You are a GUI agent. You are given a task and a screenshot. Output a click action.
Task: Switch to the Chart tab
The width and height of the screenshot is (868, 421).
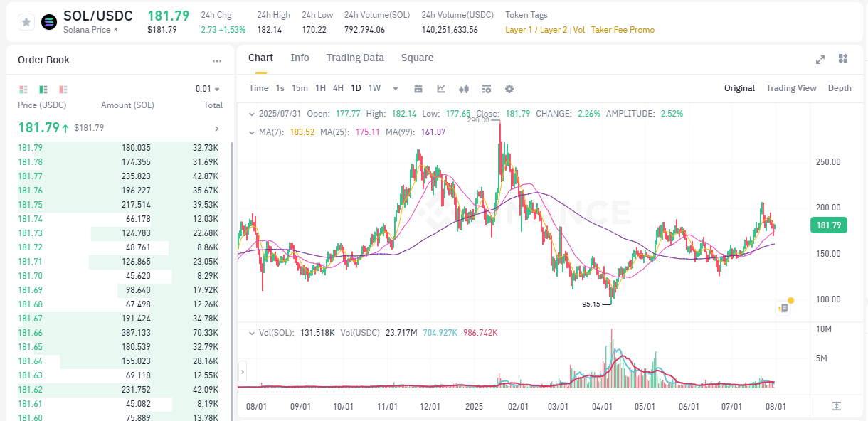point(260,58)
